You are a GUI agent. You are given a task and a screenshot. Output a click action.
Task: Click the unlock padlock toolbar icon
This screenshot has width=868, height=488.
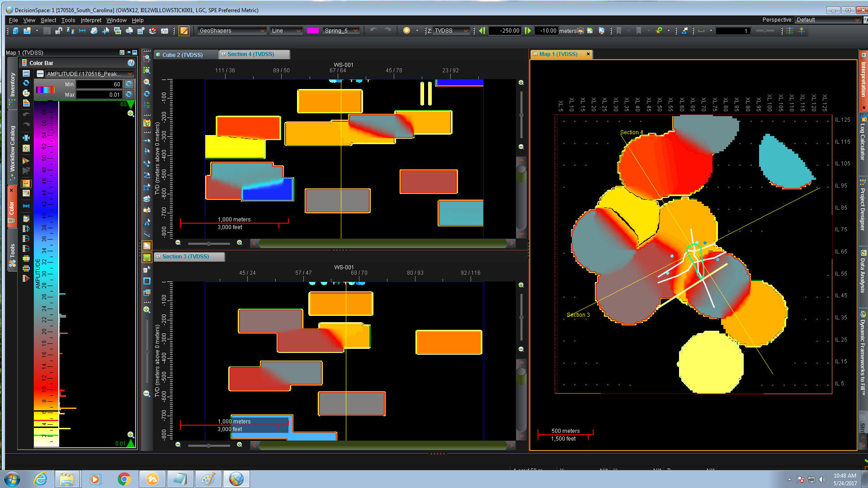[x=59, y=31]
